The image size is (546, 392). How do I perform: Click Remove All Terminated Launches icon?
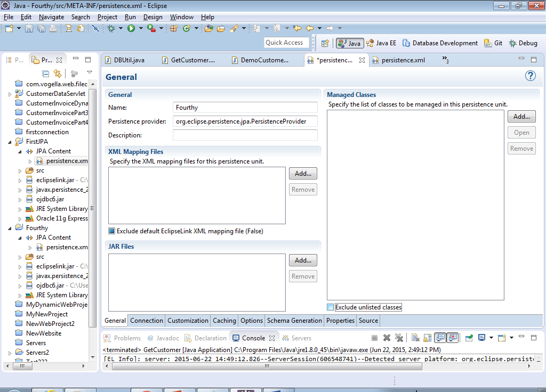pos(398,338)
